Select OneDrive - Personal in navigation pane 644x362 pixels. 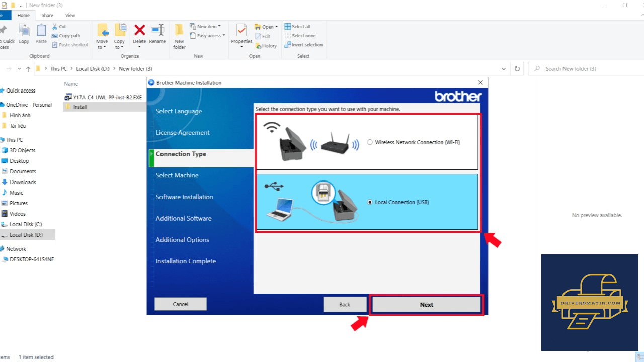(x=28, y=105)
